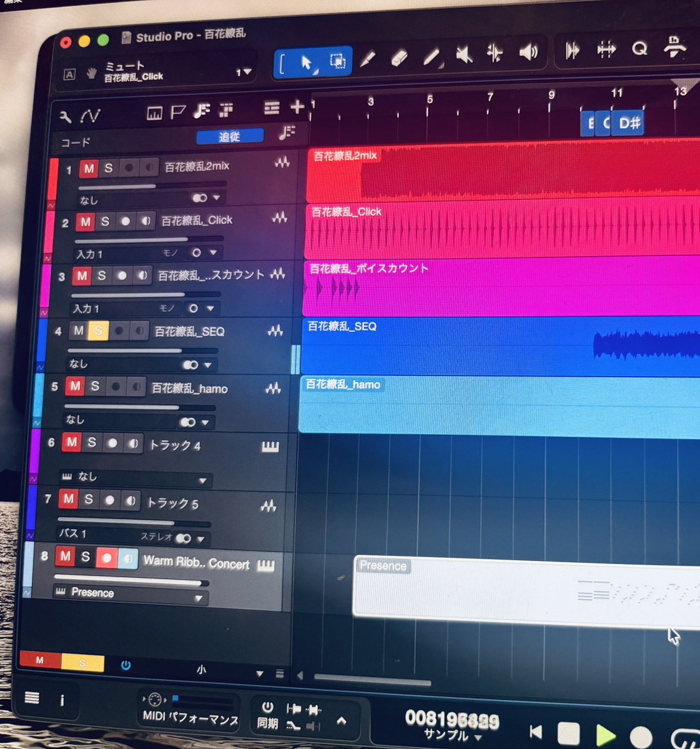Click the marker track flag icon
The image size is (700, 749).
[177, 112]
